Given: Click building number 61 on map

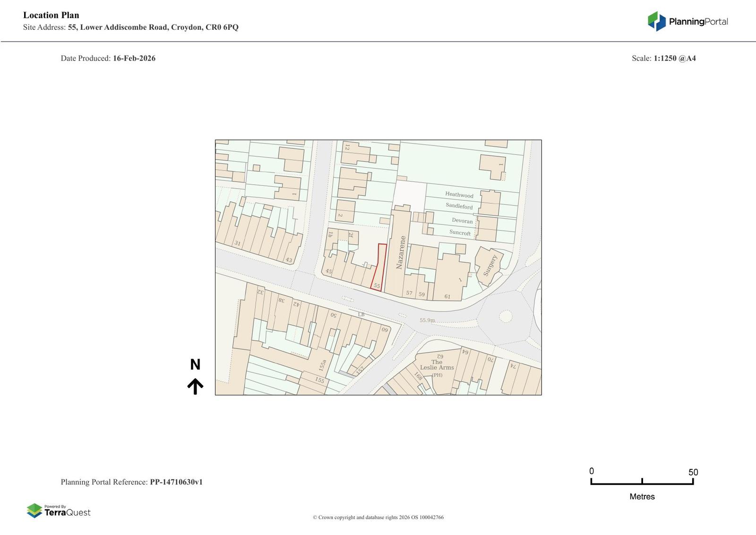Looking at the screenshot, I should tap(447, 296).
